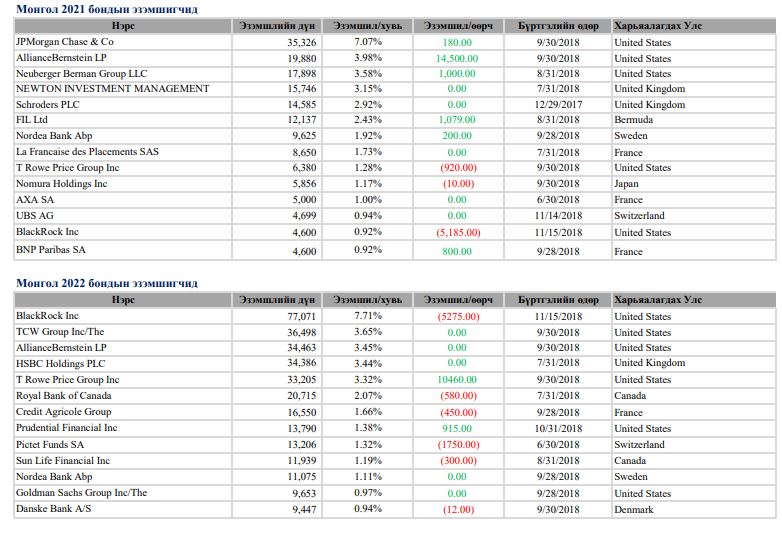Click the green 10460.00 change value

point(457,380)
